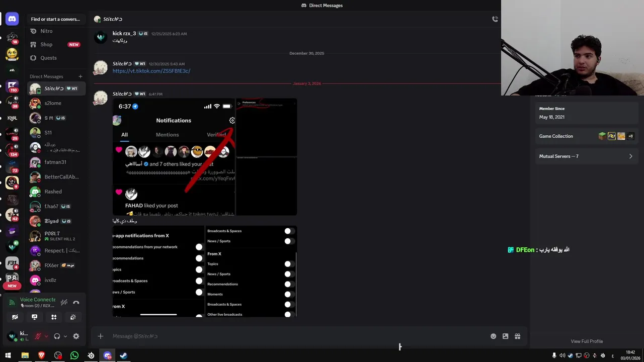
Task: Open the Quests page
Action: [56, 58]
